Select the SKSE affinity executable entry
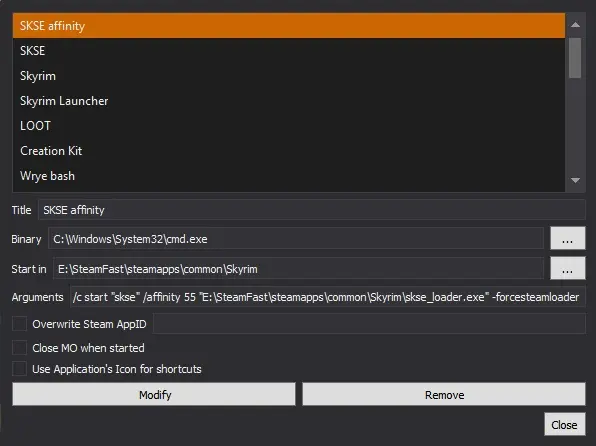Viewport: 596px width, 446px height. pos(288,25)
